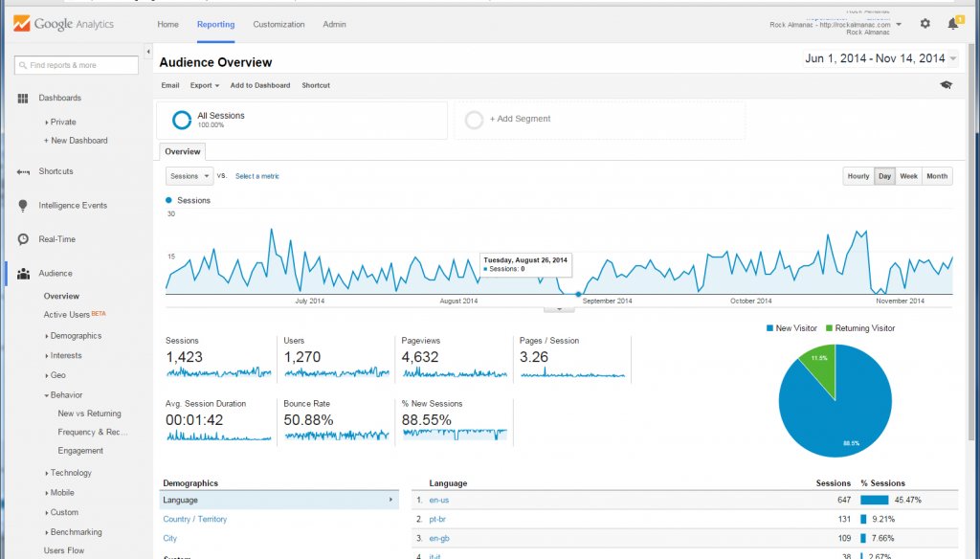Click the graduation cap education icon
Screen dimensions: 980x559
(x=946, y=85)
